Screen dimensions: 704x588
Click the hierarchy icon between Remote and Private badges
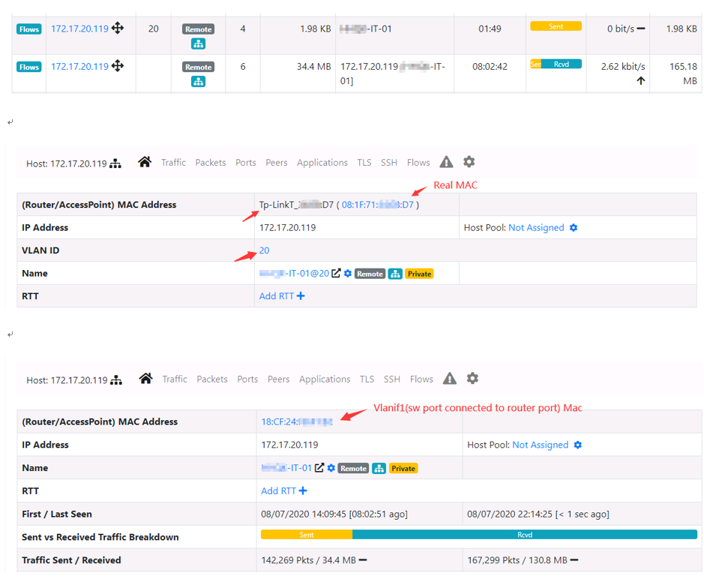[395, 273]
